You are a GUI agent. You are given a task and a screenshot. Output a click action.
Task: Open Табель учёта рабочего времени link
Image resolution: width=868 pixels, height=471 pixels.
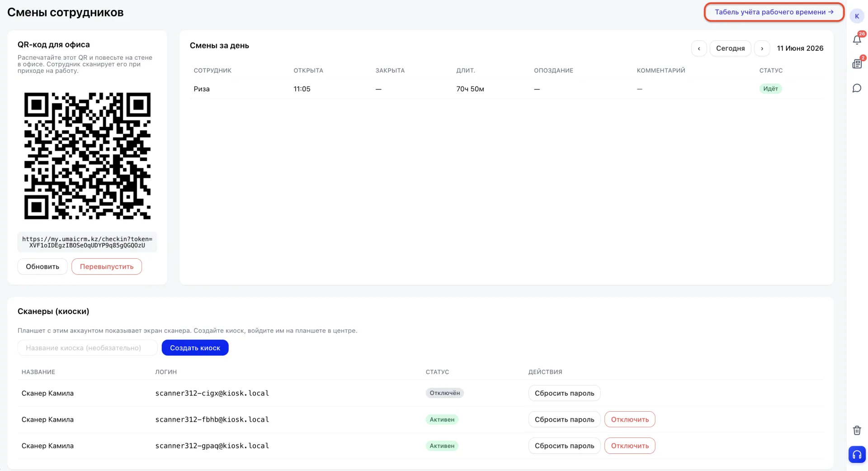pos(774,12)
